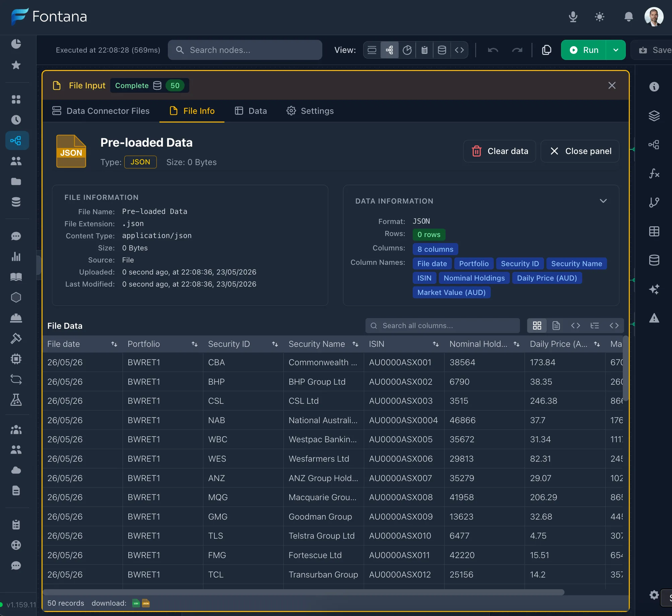Collapse the Data Information section chevron
672x616 pixels.
click(603, 201)
